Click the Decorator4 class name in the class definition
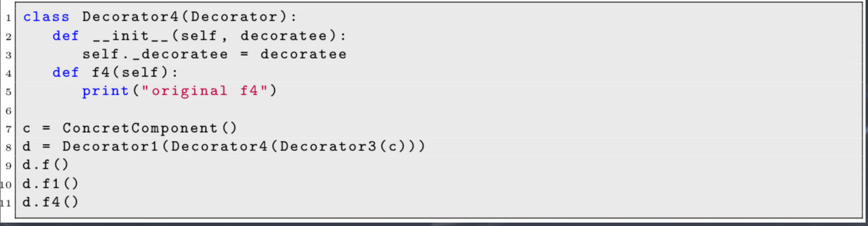The height and width of the screenshot is (226, 868). pyautogui.click(x=130, y=17)
